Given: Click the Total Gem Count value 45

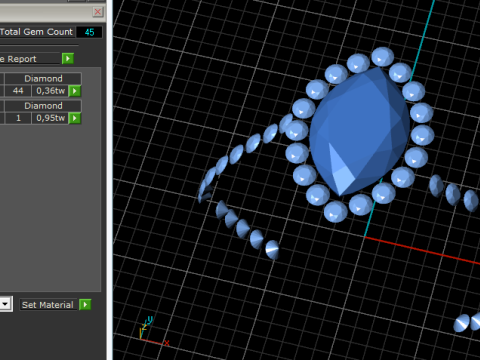Looking at the screenshot, I should click(89, 32).
